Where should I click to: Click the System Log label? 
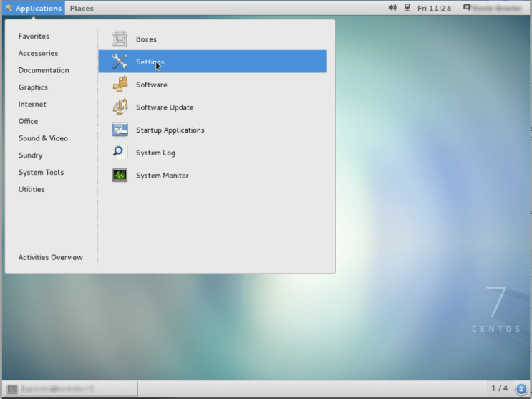point(155,153)
